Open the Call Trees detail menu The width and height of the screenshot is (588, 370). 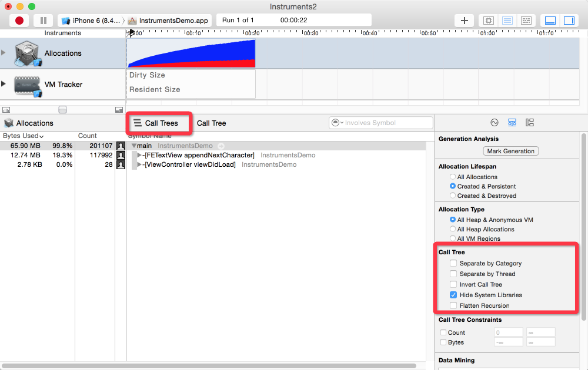[156, 123]
